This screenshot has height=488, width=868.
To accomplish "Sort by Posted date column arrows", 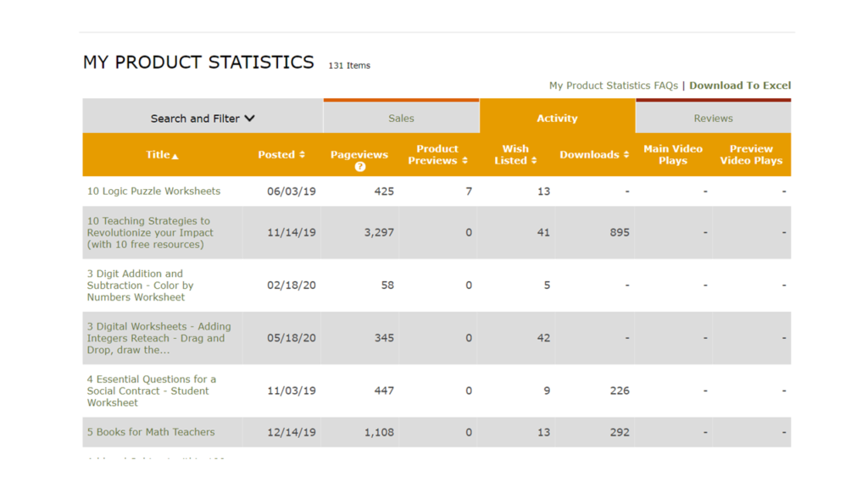I will (302, 155).
